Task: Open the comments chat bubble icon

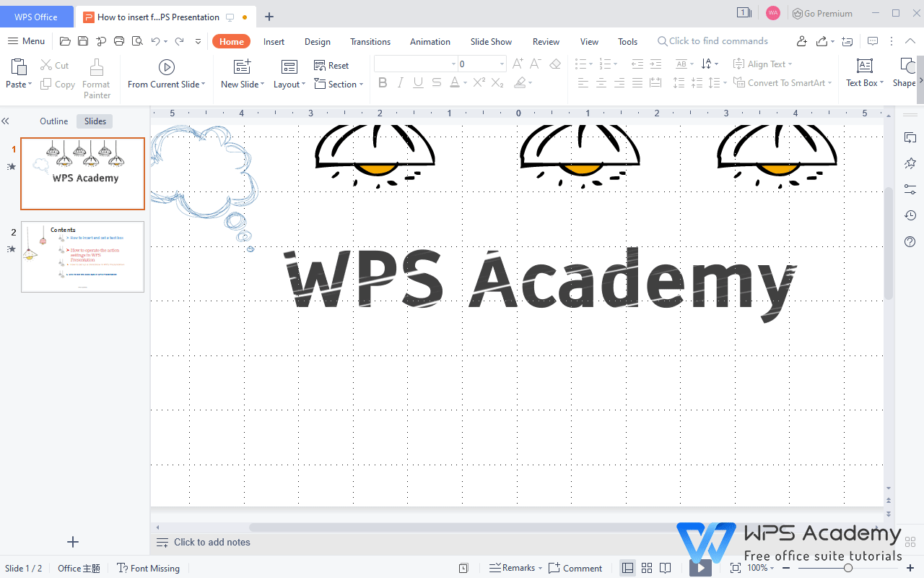Action: (873, 41)
